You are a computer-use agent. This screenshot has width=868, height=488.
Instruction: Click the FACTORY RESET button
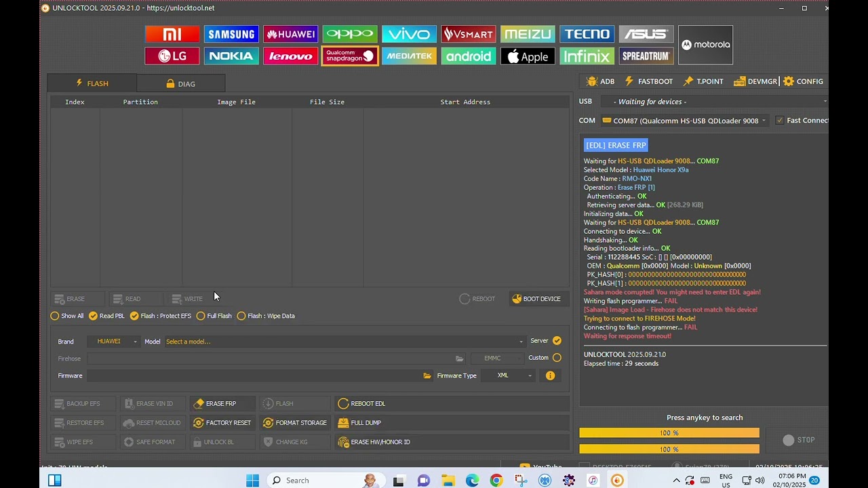pos(222,423)
